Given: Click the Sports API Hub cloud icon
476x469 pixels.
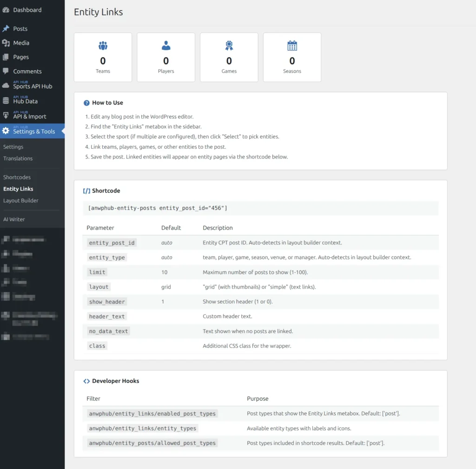Looking at the screenshot, I should (x=6, y=86).
